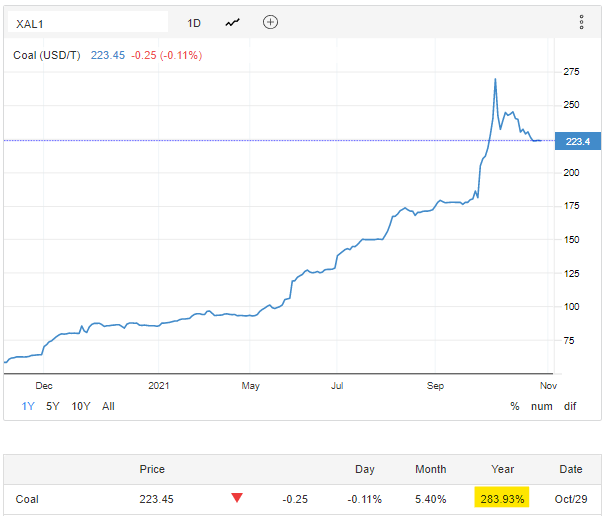Click the 100 price axis label
Screen dimensions: 605x516
[x=571, y=307]
